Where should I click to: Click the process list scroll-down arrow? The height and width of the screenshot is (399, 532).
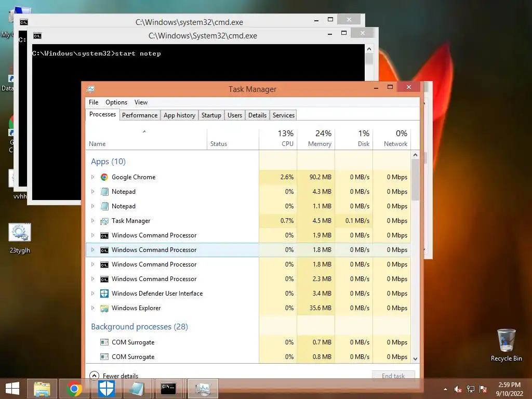click(x=415, y=358)
